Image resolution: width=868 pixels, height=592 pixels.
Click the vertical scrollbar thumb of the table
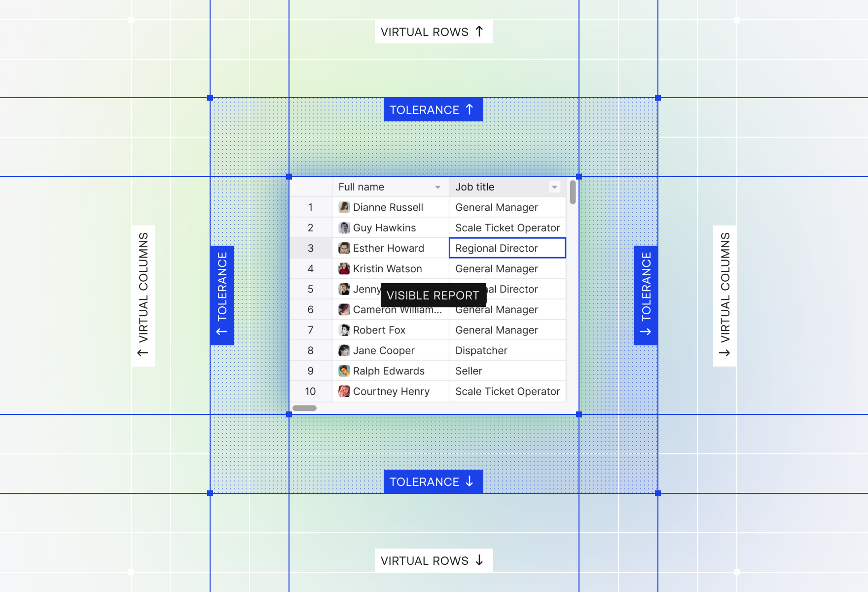(573, 192)
